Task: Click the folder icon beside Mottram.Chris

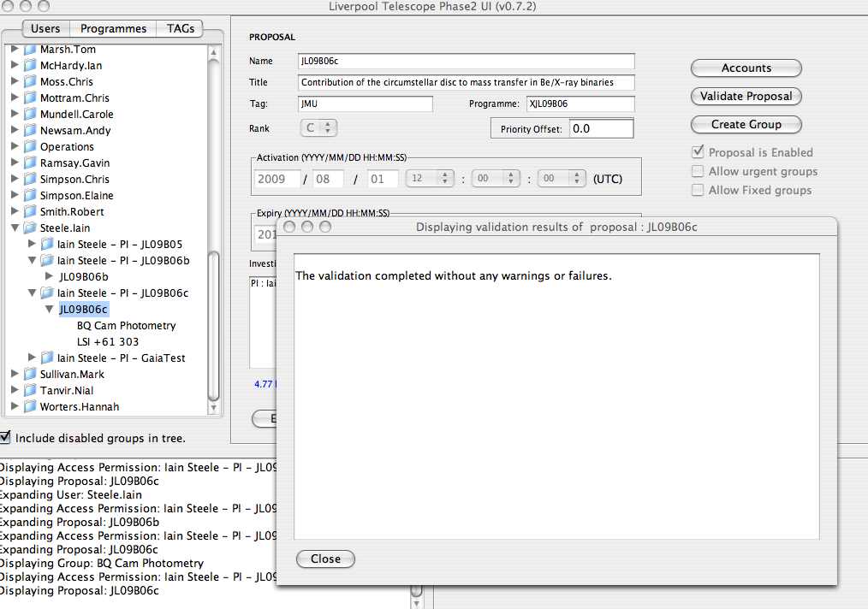Action: coord(31,98)
